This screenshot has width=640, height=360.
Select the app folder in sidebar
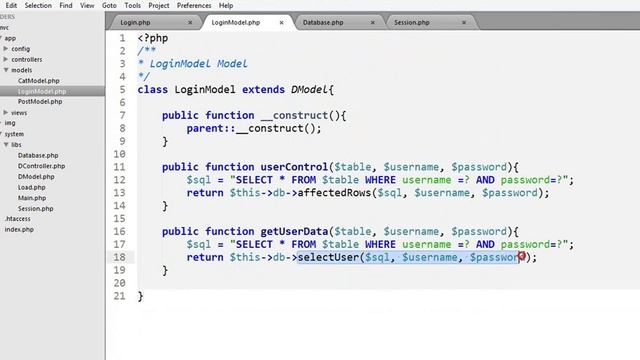[x=10, y=38]
